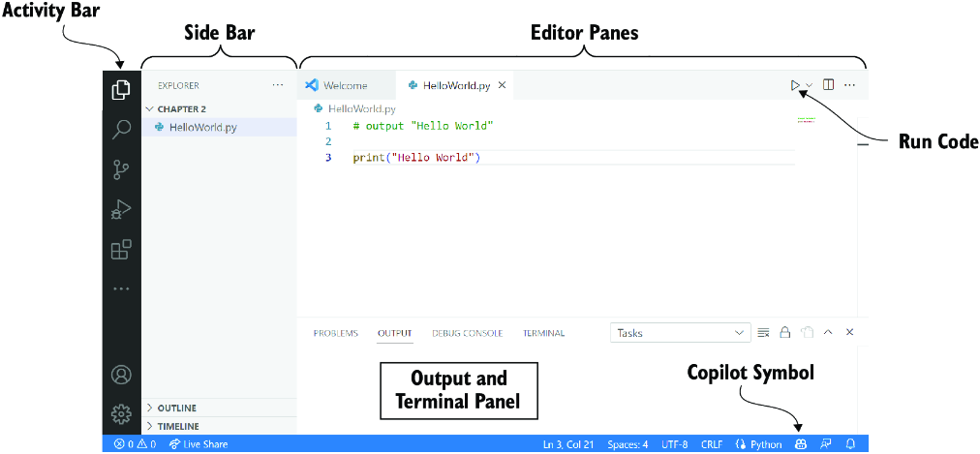Show additional views ellipsis in Activity Bar
Viewport: 980px width, 454px height.
121,288
